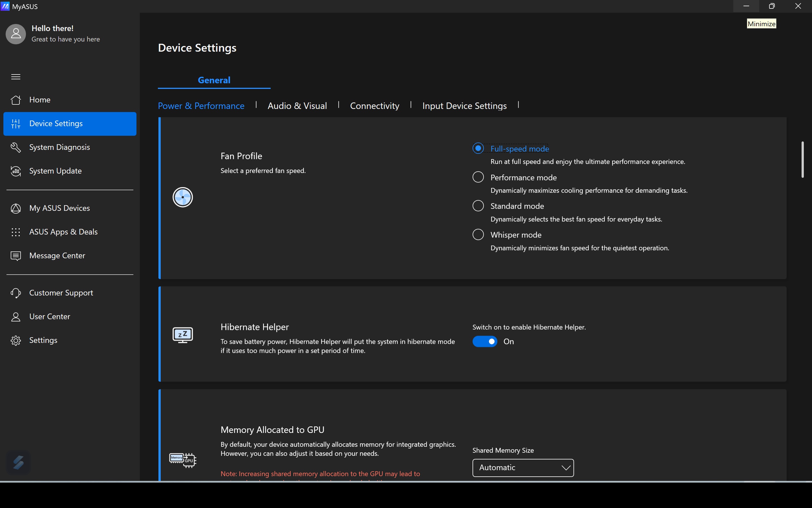Click the Full-speed mode label text

tap(519, 149)
